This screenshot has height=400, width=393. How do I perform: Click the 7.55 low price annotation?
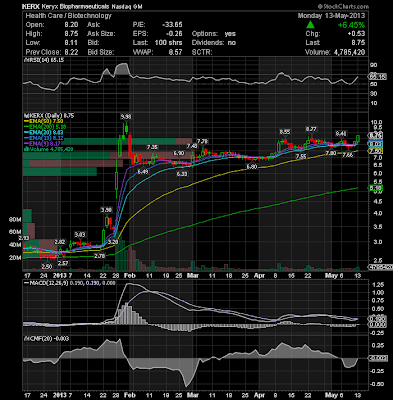(300, 156)
